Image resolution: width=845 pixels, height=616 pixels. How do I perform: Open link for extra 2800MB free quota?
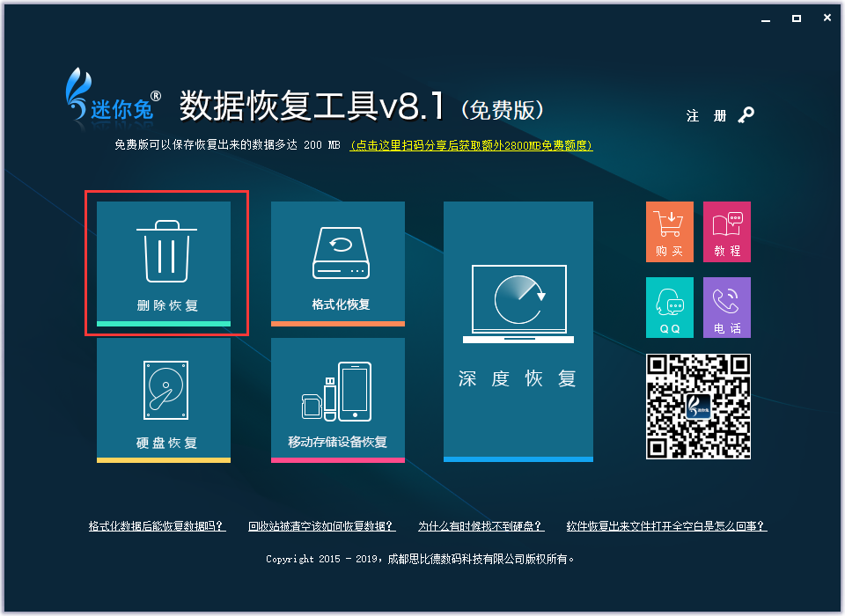pyautogui.click(x=472, y=145)
